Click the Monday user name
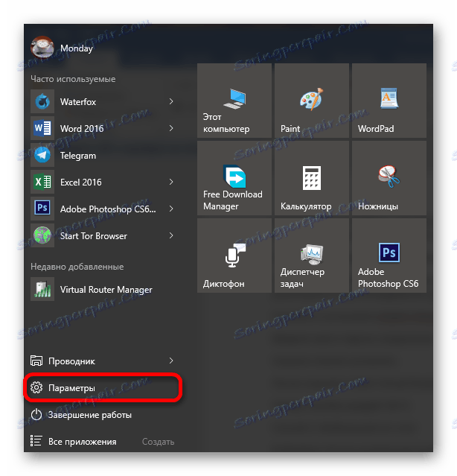Viewport: 457px width, 476px height. (77, 48)
